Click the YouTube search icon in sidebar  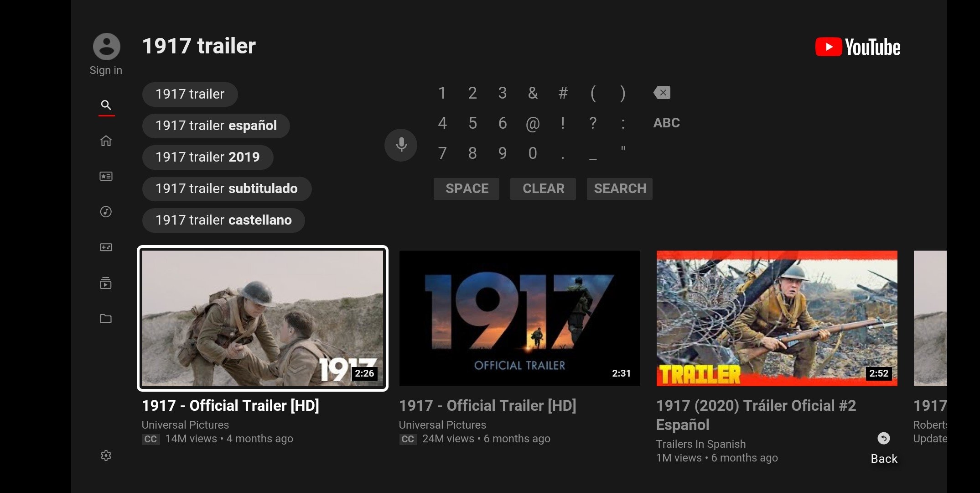(x=105, y=105)
